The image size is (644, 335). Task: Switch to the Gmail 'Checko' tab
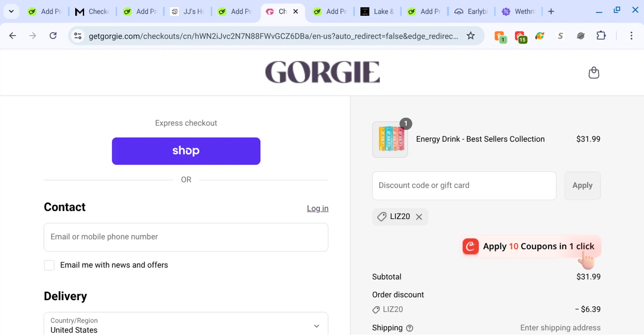(x=92, y=12)
